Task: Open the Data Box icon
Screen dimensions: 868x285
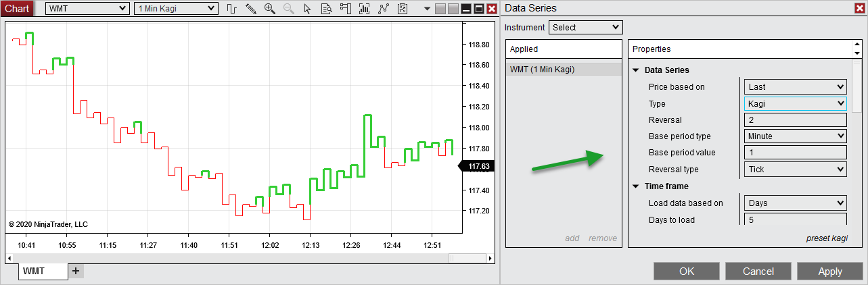Action: click(x=326, y=9)
